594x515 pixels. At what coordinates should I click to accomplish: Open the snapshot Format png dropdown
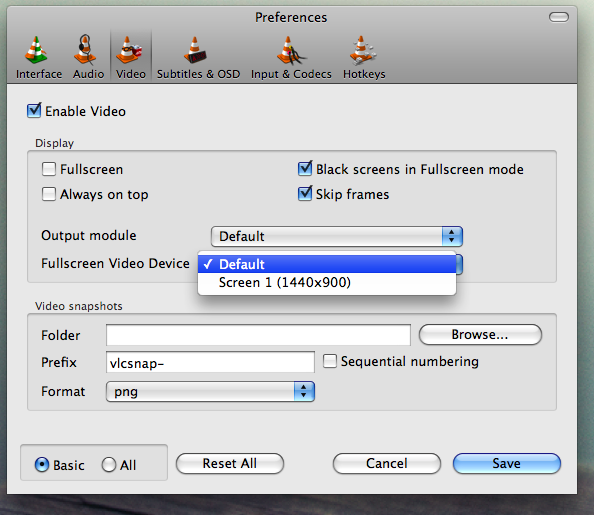(210, 391)
